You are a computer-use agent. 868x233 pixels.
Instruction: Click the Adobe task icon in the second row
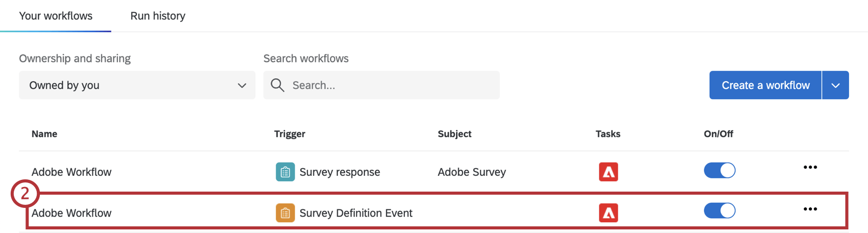pos(608,213)
